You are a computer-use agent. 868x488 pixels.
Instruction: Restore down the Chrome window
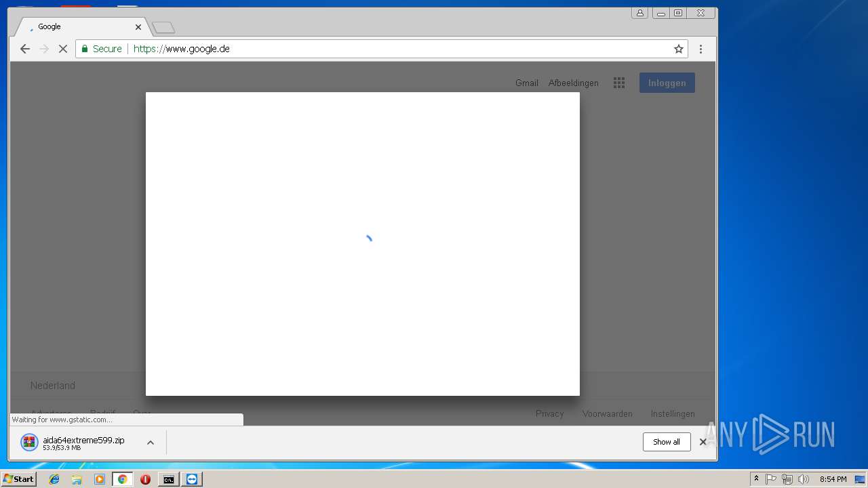[678, 13]
